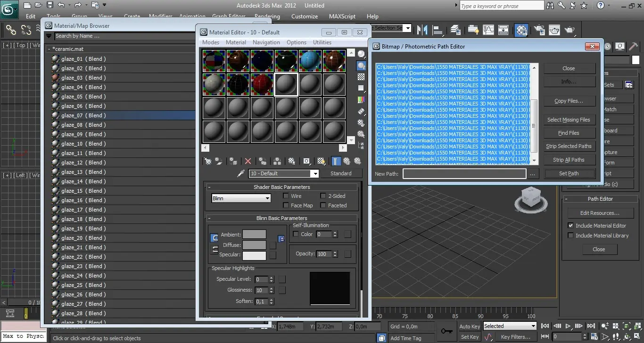Click the red X Reset Map/Material icon
Viewport: 644px width, 343px height.
pos(248,161)
